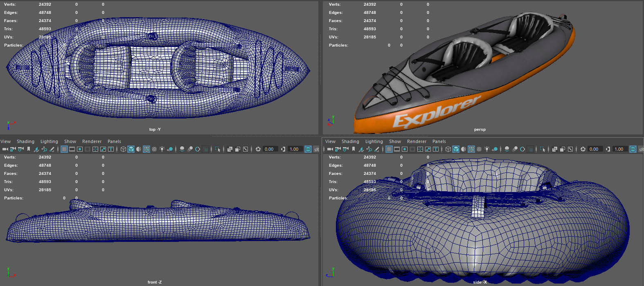The image size is (644, 286).
Task: Toggle Ambient Occlusion icon in front -Z panel
Action: 182,149
